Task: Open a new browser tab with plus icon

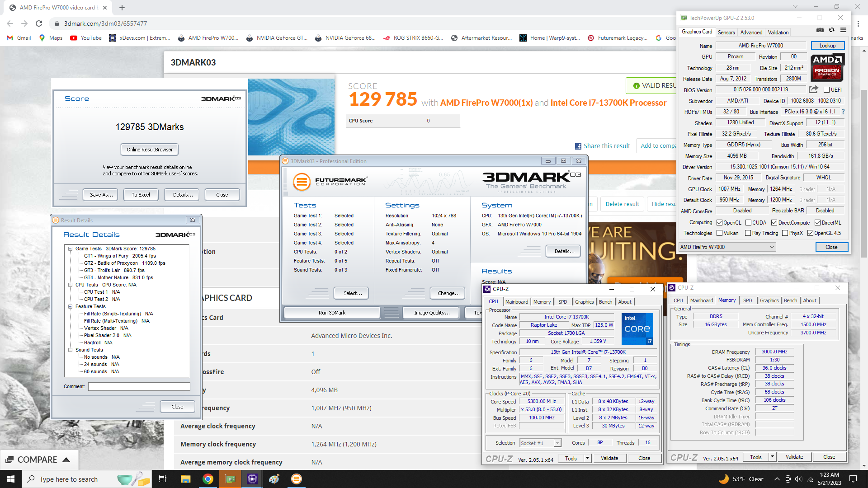Action: pyautogui.click(x=122, y=8)
